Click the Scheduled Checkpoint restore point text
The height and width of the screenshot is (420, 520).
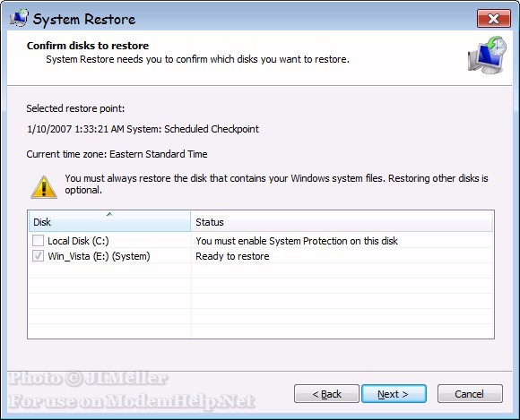[x=143, y=129]
